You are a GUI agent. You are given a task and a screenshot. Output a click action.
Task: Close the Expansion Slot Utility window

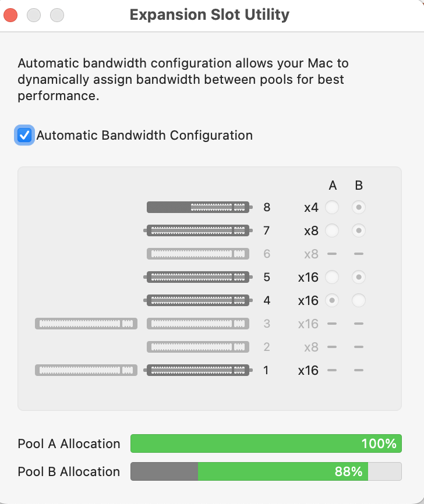click(x=11, y=15)
